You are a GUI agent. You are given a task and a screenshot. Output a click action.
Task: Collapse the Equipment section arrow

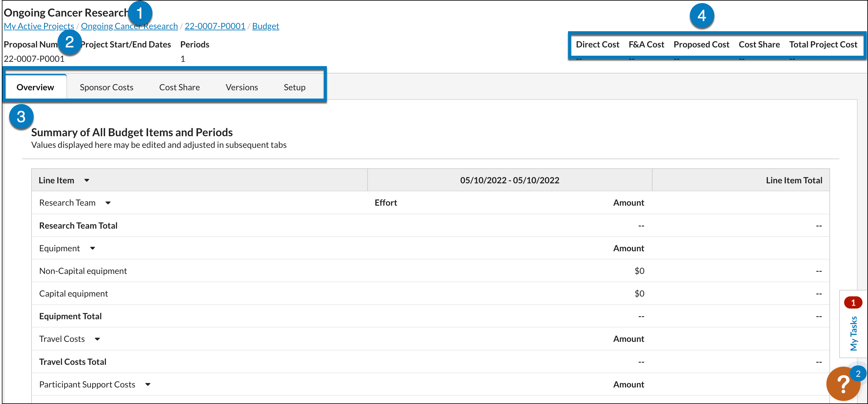[92, 248]
